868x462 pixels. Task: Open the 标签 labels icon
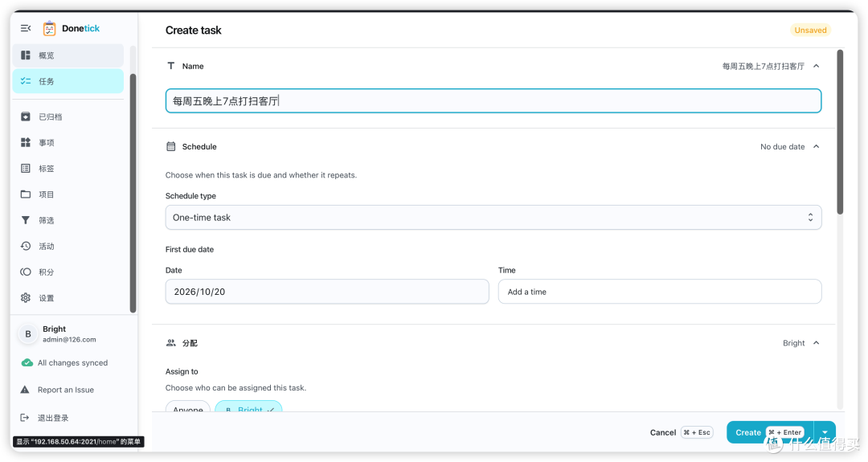(26, 168)
